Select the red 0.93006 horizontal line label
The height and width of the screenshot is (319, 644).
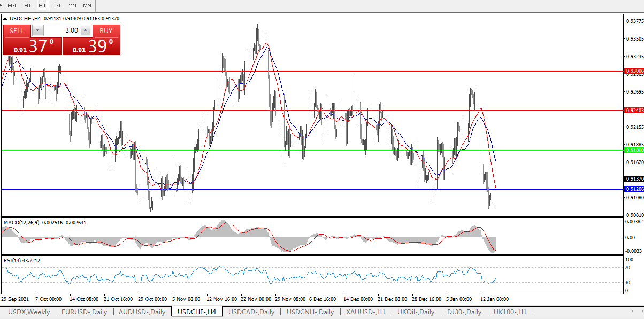pyautogui.click(x=634, y=71)
